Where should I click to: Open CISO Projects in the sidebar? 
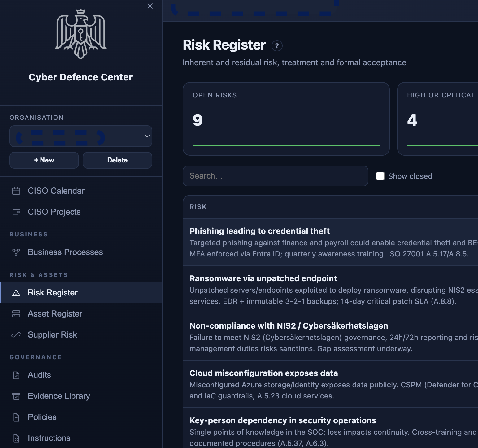point(81,212)
